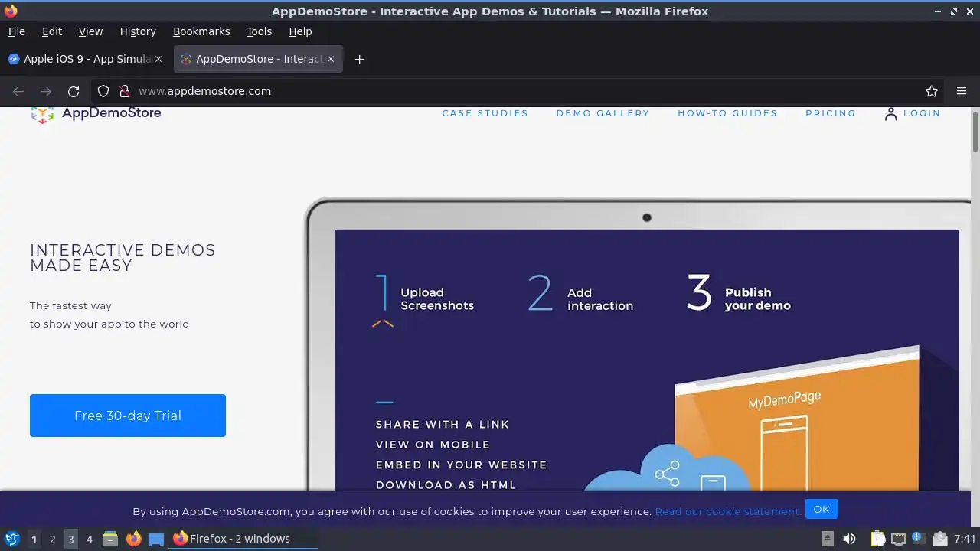980x551 pixels.
Task: Click the clipboard tray icon
Action: coord(877,539)
